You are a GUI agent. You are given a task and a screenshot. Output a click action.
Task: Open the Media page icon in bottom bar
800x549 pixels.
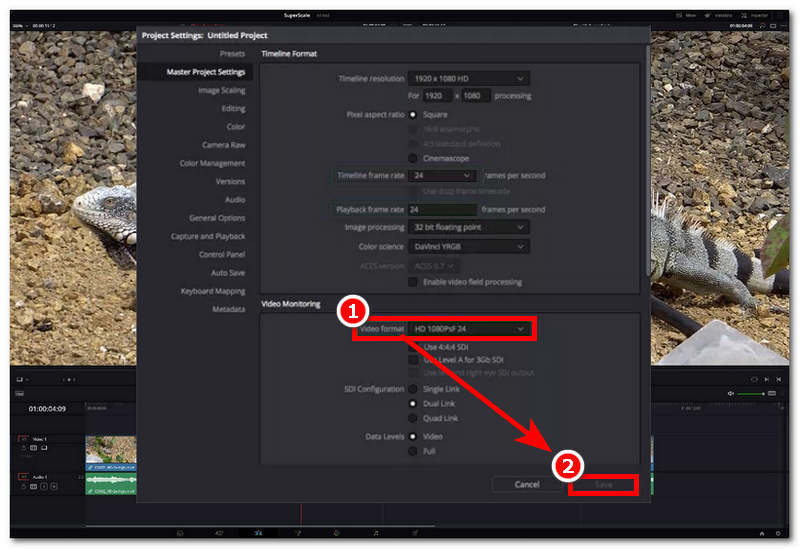pos(180,533)
